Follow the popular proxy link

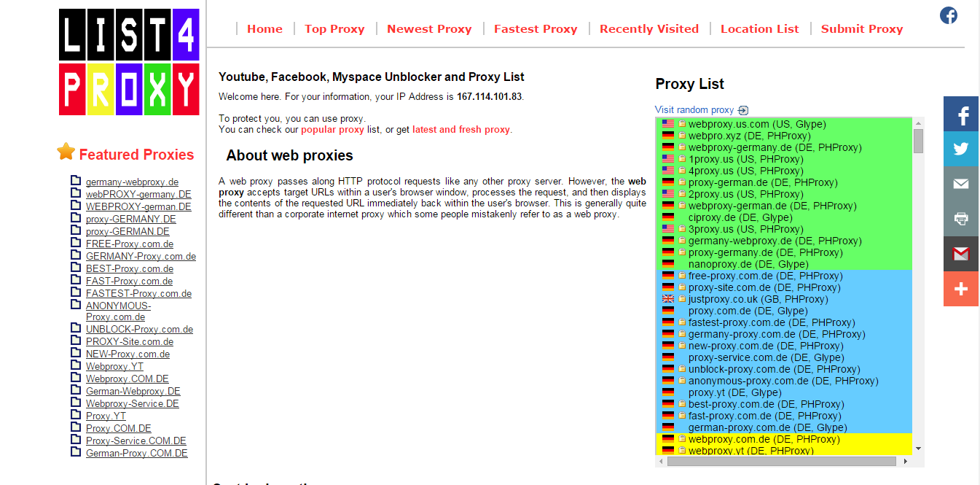pos(332,130)
